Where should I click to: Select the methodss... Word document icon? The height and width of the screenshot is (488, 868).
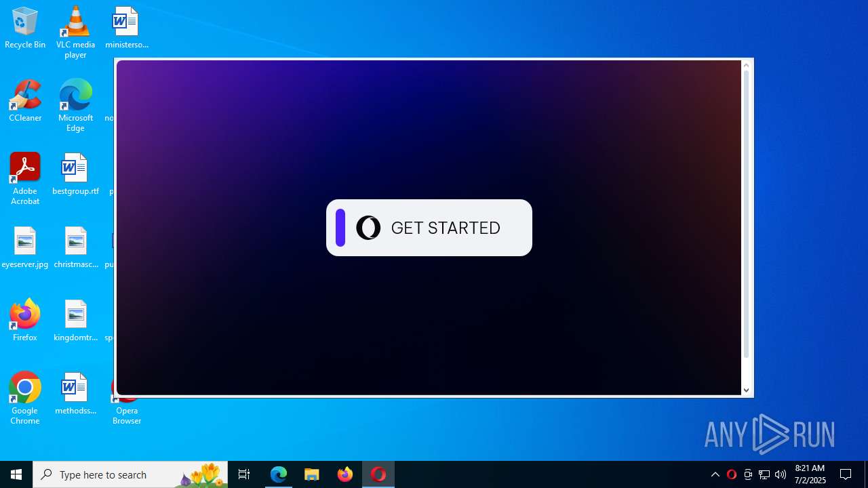[75, 394]
